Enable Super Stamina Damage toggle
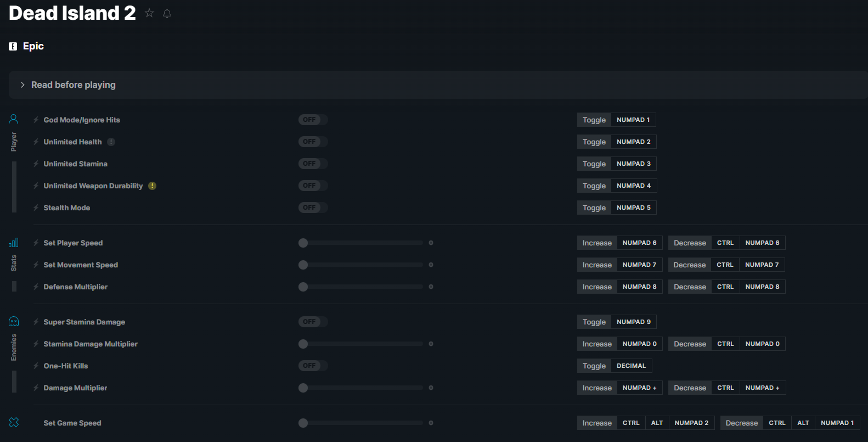The height and width of the screenshot is (442, 868). [x=313, y=322]
